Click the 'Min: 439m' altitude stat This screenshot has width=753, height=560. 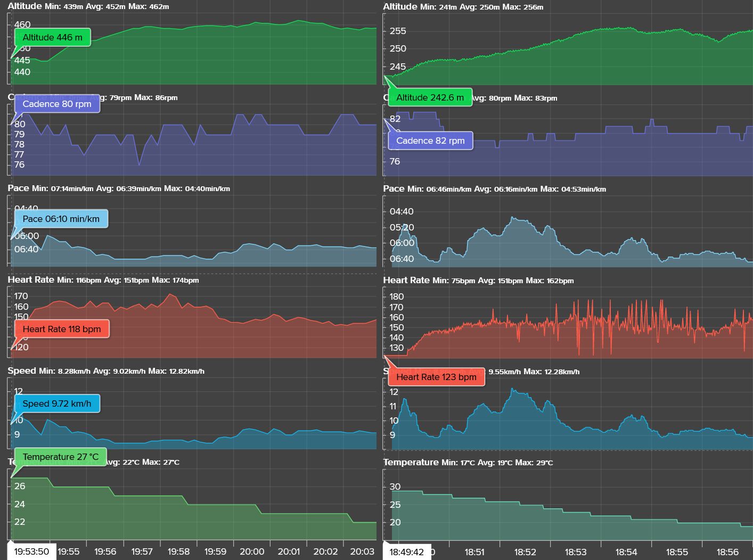pyautogui.click(x=64, y=7)
